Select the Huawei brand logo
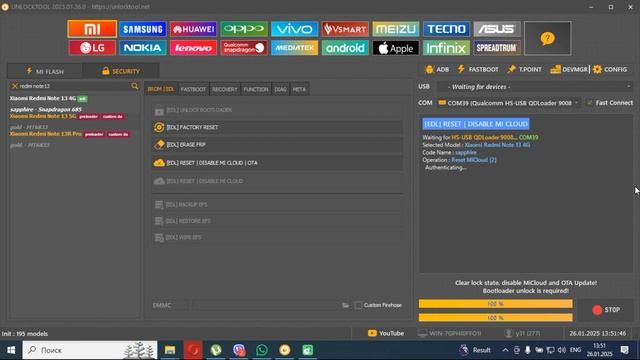Screen dimensions: 640x360 pyautogui.click(x=193, y=29)
